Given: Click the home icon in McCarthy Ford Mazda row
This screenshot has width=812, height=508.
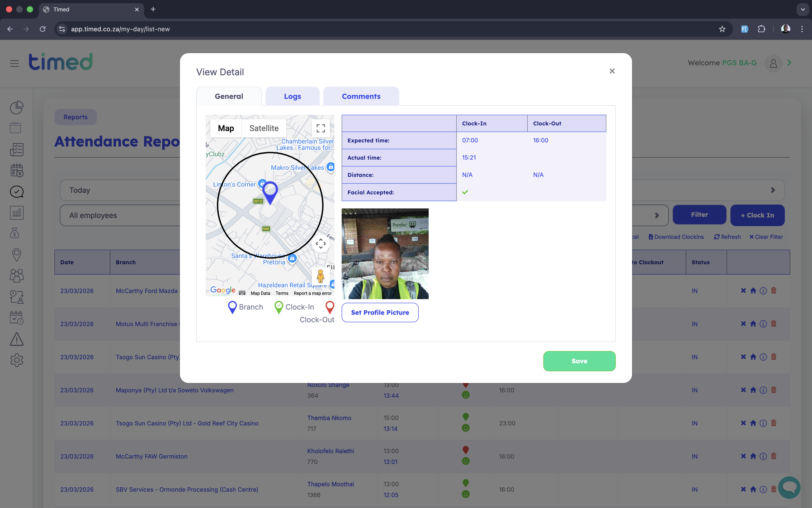Looking at the screenshot, I should coord(753,291).
